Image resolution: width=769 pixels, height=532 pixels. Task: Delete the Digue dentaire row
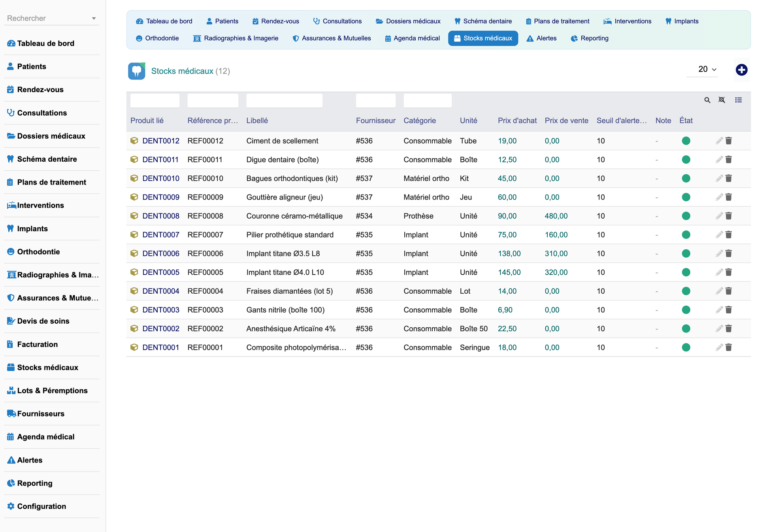(x=729, y=160)
